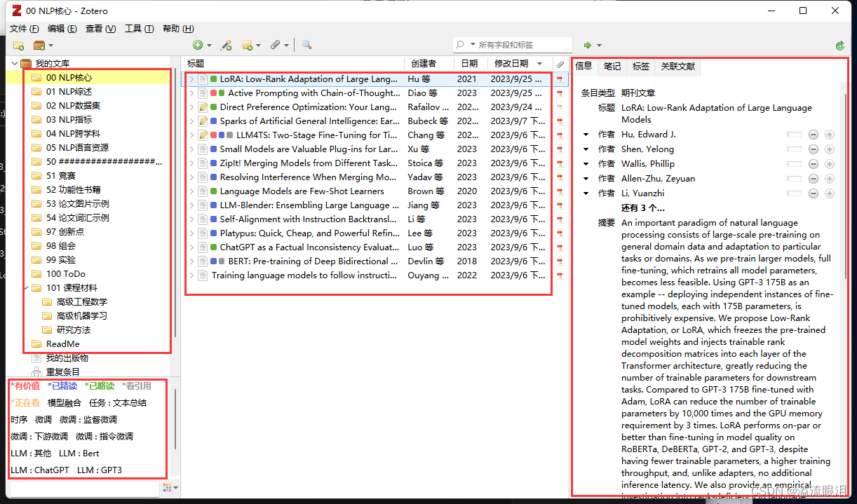Sort items by the 修改日期 column header
The height and width of the screenshot is (504, 857).
520,64
